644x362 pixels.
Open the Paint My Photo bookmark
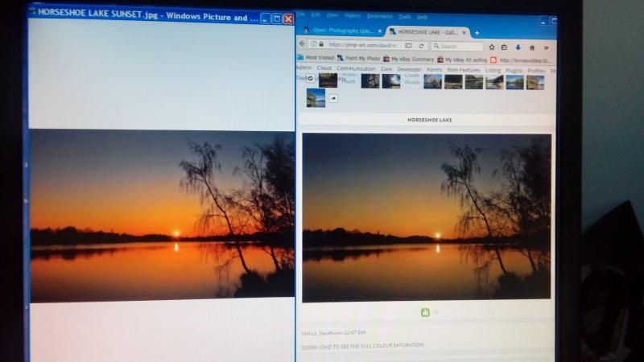click(x=358, y=58)
